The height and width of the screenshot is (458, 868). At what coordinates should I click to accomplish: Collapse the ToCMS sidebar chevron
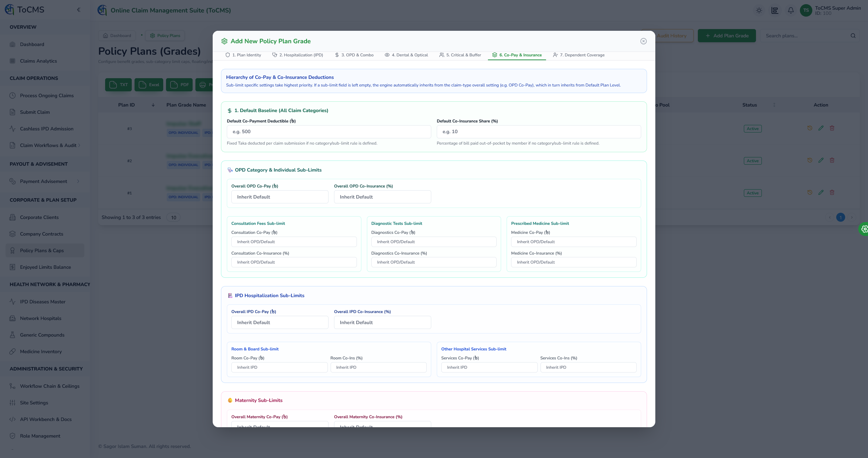tap(79, 10)
